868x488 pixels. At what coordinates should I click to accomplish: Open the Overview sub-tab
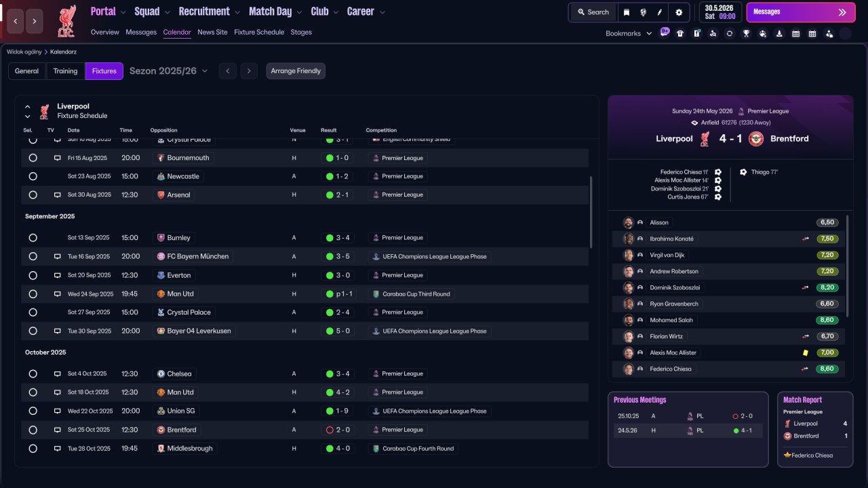104,32
